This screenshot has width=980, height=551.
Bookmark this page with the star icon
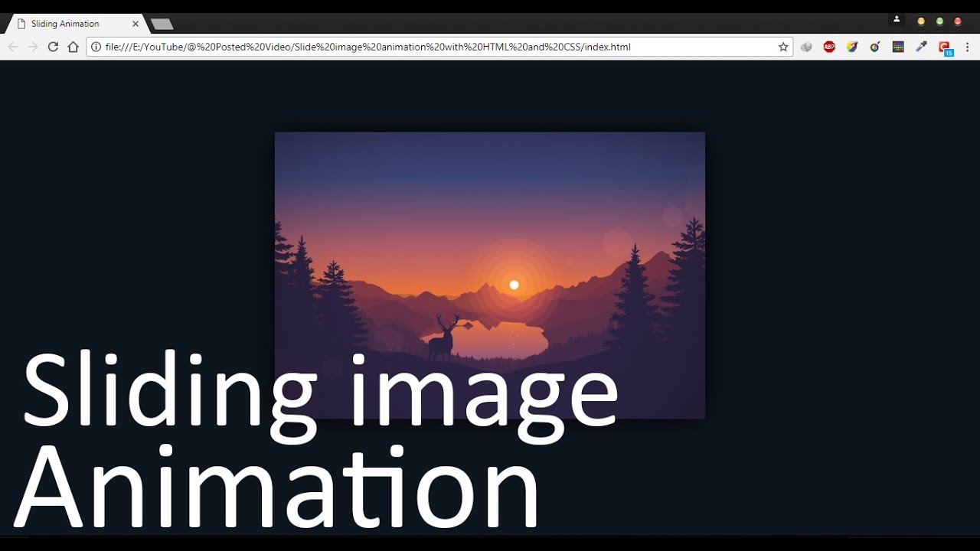click(x=783, y=47)
